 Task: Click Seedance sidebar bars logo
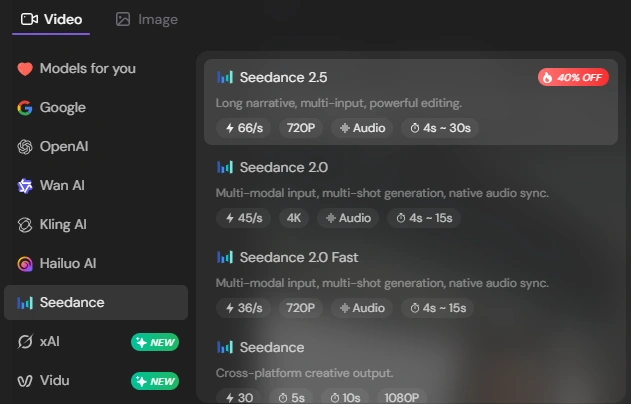[x=25, y=303]
